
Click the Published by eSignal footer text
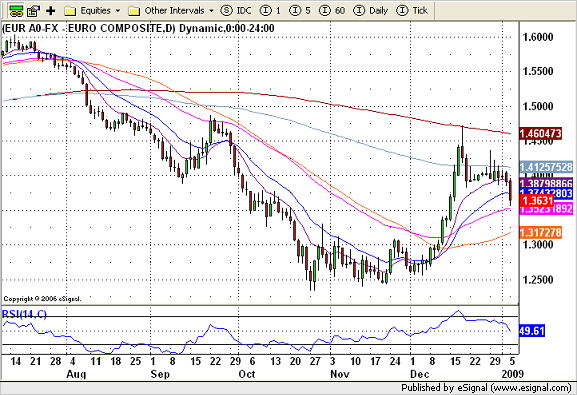point(486,388)
